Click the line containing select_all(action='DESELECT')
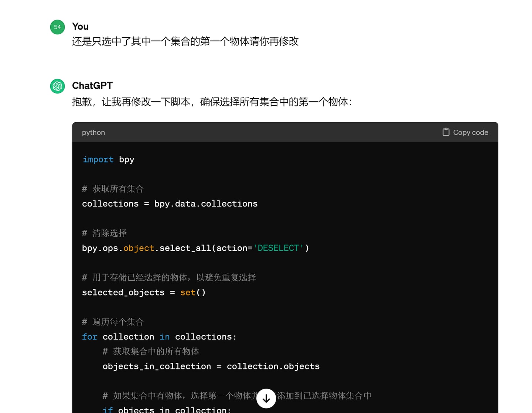Image resolution: width=532 pixels, height=413 pixels. click(195, 248)
